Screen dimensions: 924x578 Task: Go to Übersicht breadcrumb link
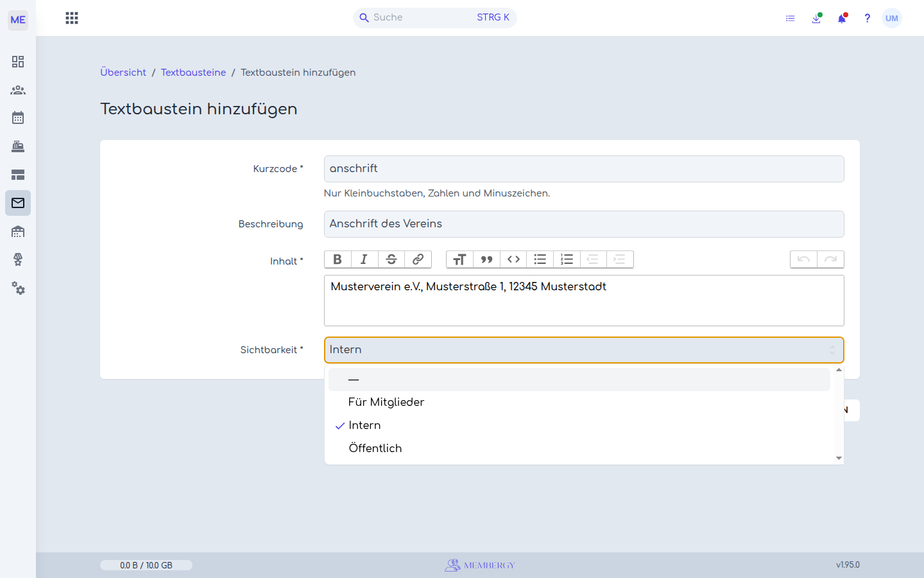[123, 73]
